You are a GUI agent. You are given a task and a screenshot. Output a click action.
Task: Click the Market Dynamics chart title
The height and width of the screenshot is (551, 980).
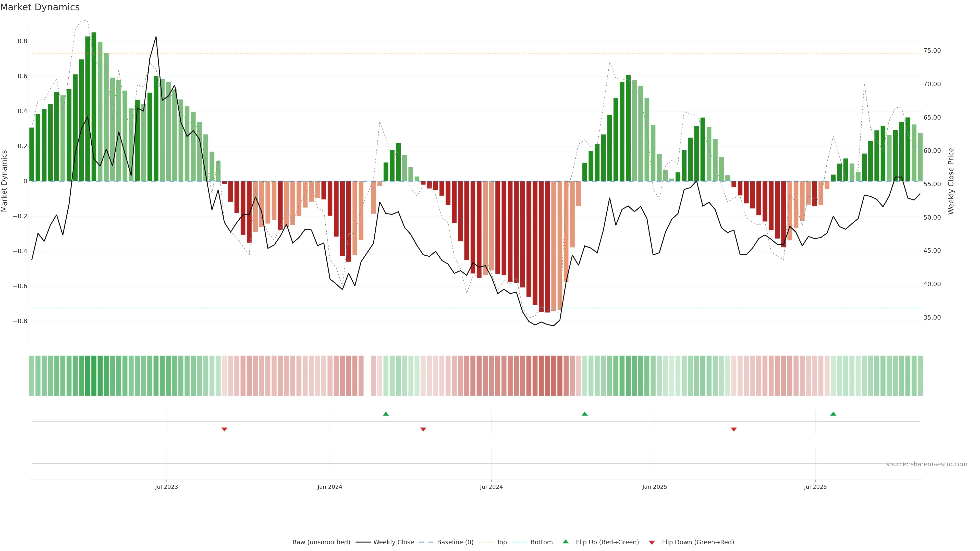pyautogui.click(x=40, y=7)
